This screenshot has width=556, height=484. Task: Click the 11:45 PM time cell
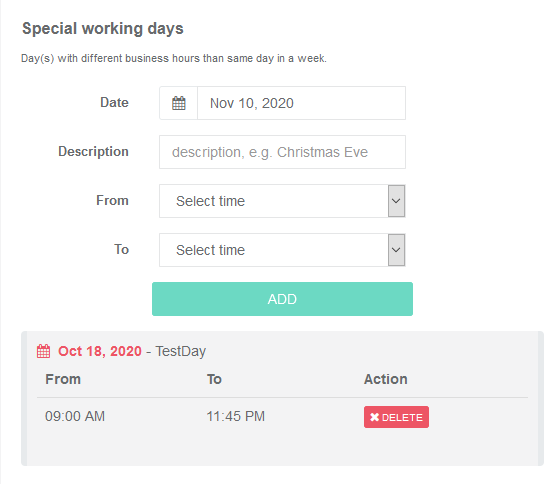[x=235, y=416]
